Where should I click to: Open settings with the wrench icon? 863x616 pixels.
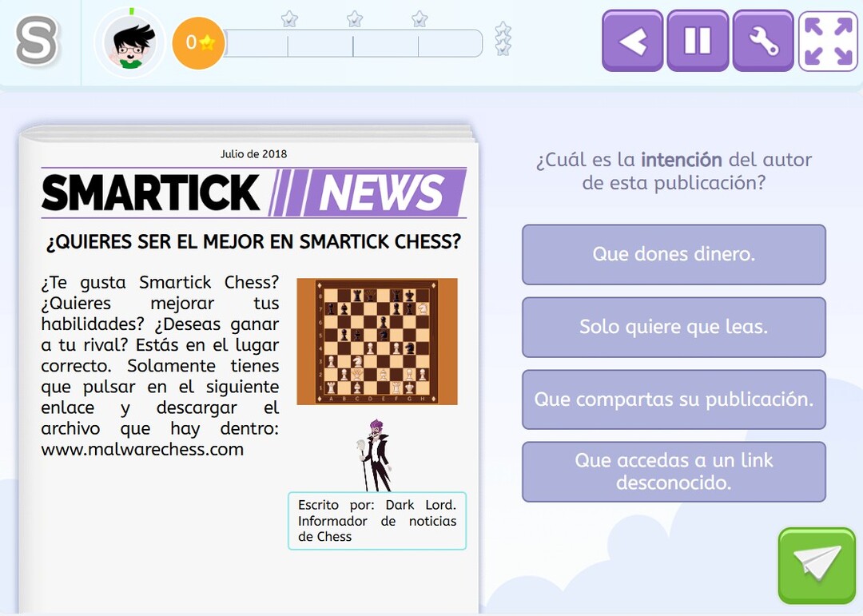762,42
